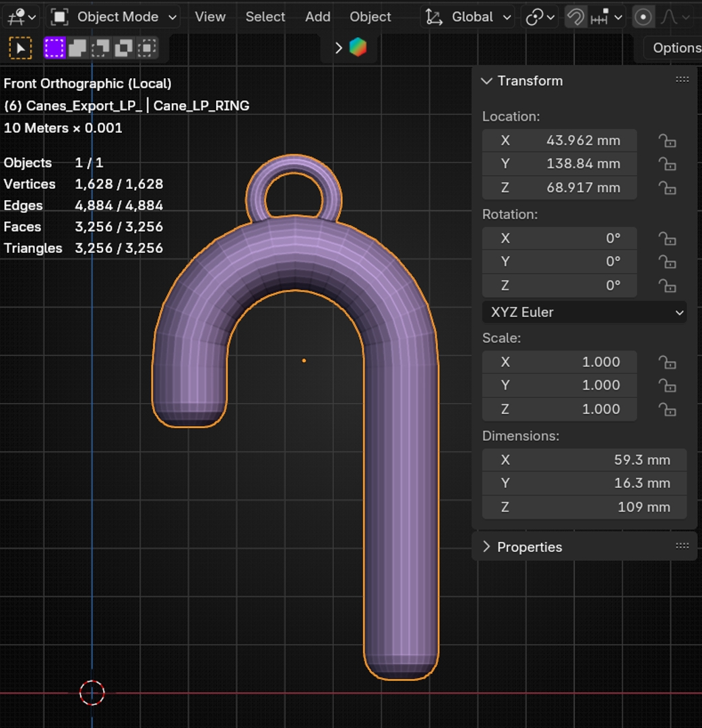Lock the Rotation Z axis

(667, 286)
